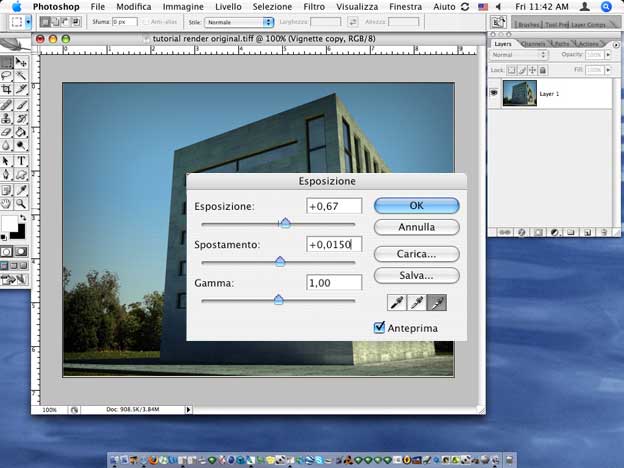Viewport: 624px width, 468px height.
Task: Open Spotlight search in menu bar
Action: point(606,6)
